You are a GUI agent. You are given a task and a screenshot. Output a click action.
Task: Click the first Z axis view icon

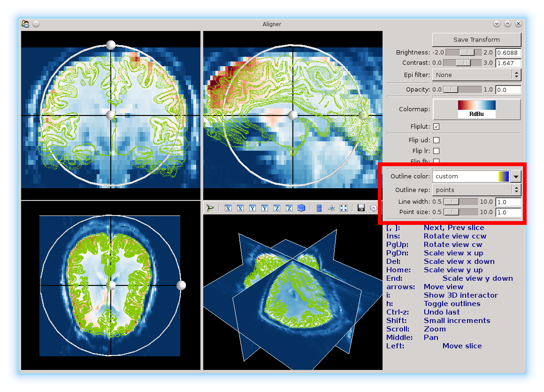(x=277, y=208)
